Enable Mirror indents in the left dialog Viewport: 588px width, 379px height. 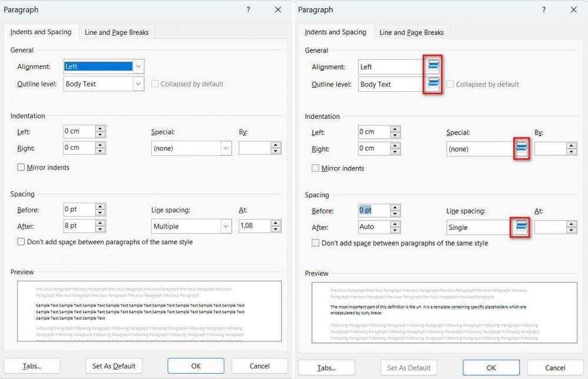tap(22, 168)
